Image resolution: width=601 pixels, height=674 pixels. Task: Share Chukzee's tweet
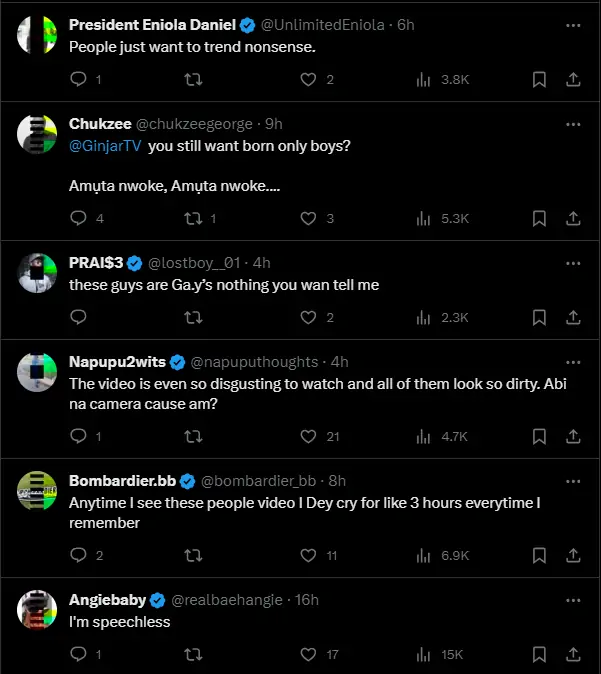tap(573, 218)
